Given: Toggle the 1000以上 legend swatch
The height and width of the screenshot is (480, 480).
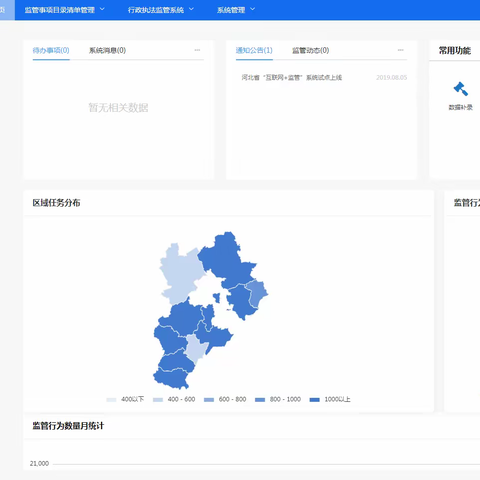Looking at the screenshot, I should point(315,400).
